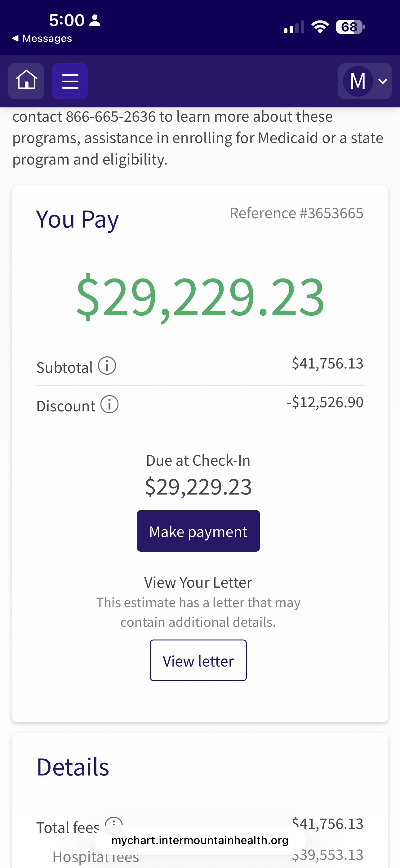Tap the M profile avatar
The width and height of the screenshot is (400, 868).
pyautogui.click(x=358, y=81)
